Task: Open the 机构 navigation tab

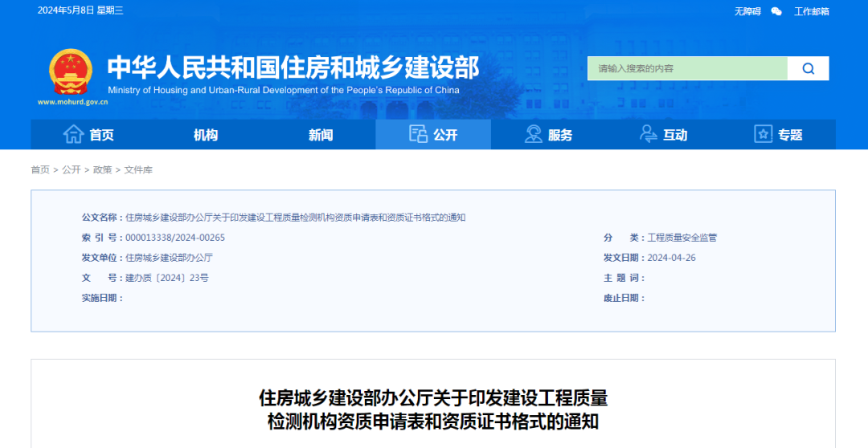Action: tap(206, 135)
